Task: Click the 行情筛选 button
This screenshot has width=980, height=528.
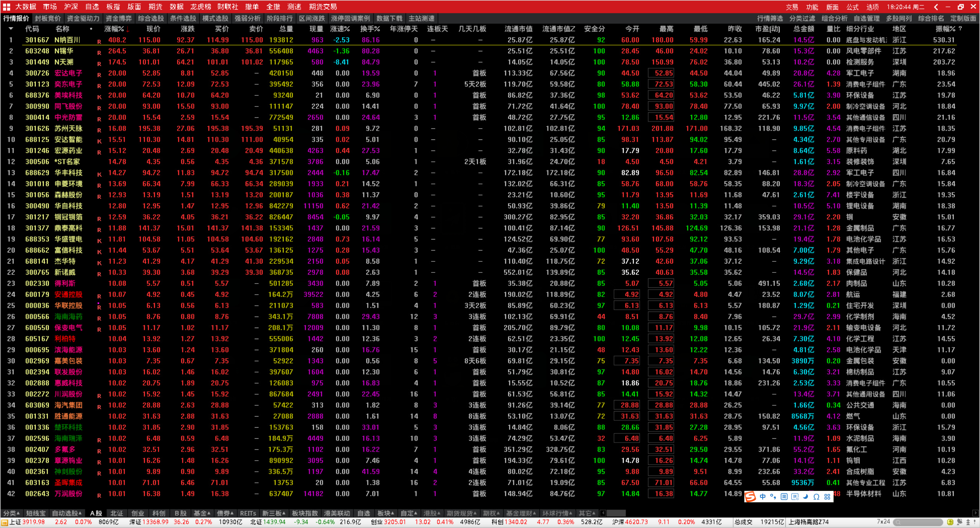Action: pos(770,18)
